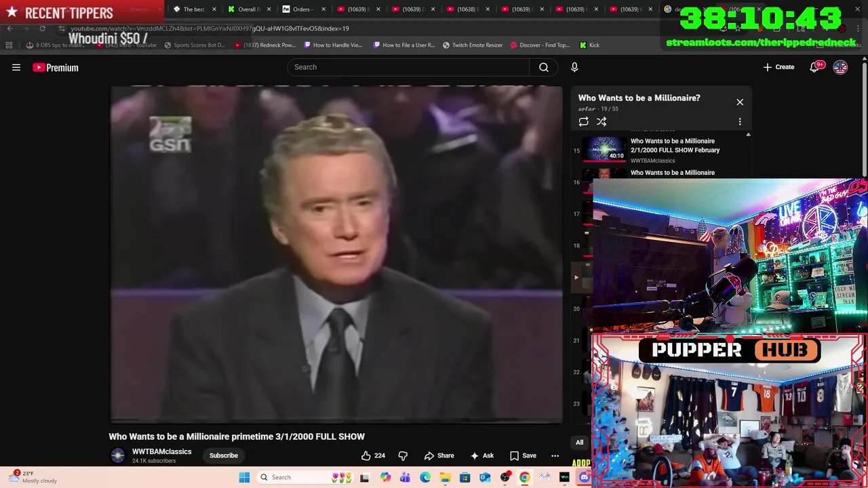Open 'How to Handle Vie...' Twitch bookmark

pos(333,45)
